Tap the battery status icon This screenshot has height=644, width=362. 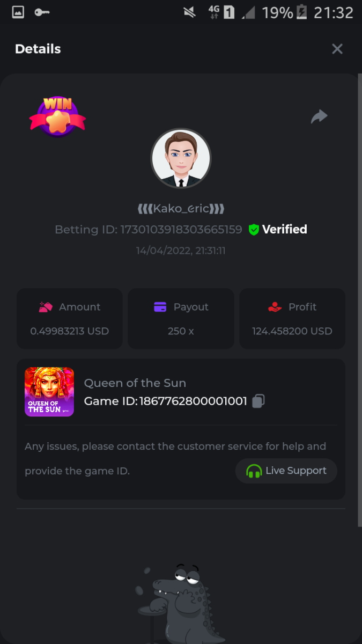click(302, 12)
